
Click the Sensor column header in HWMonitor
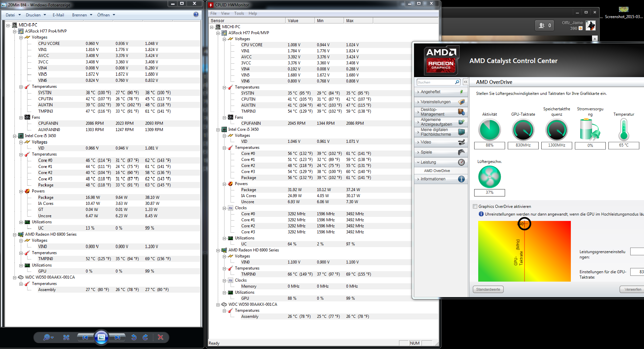(247, 20)
